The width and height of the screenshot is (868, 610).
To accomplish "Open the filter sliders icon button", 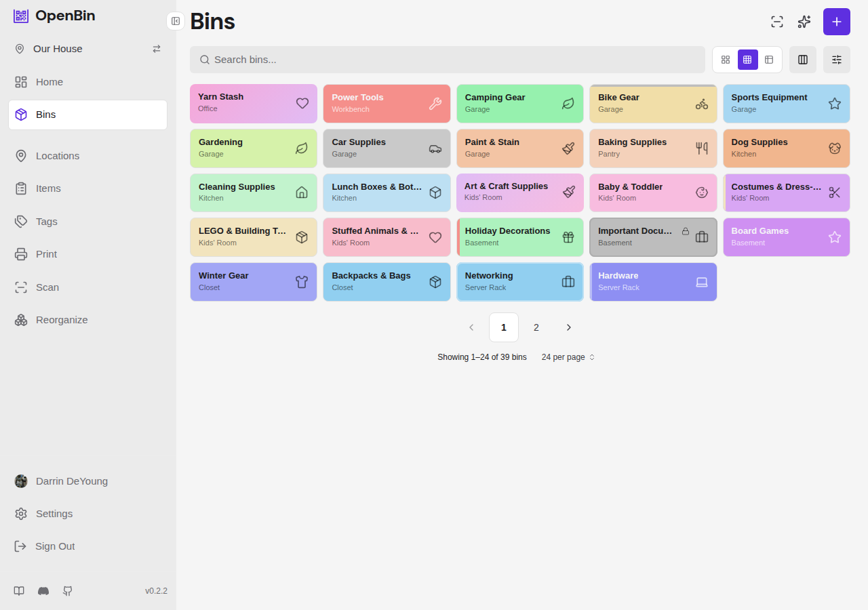I will (837, 60).
